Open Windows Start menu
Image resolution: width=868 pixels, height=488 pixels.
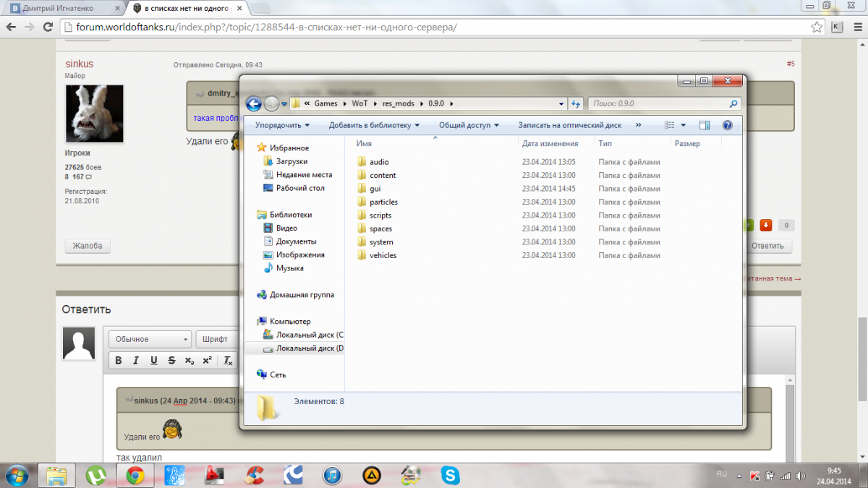[16, 475]
